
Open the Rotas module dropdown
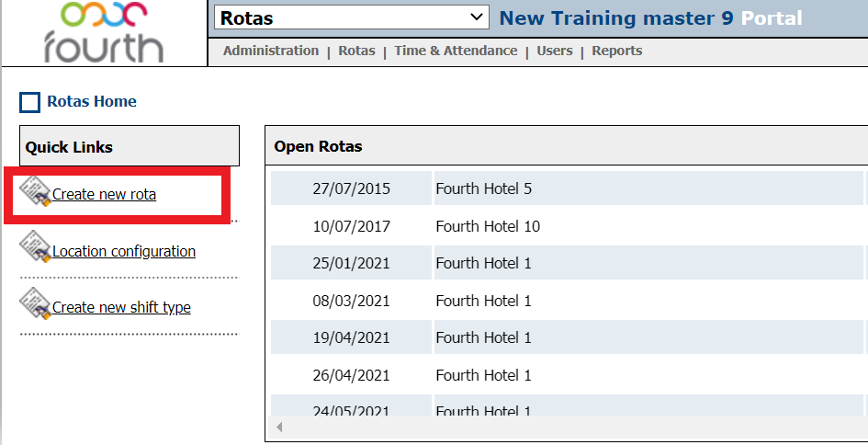tap(352, 17)
